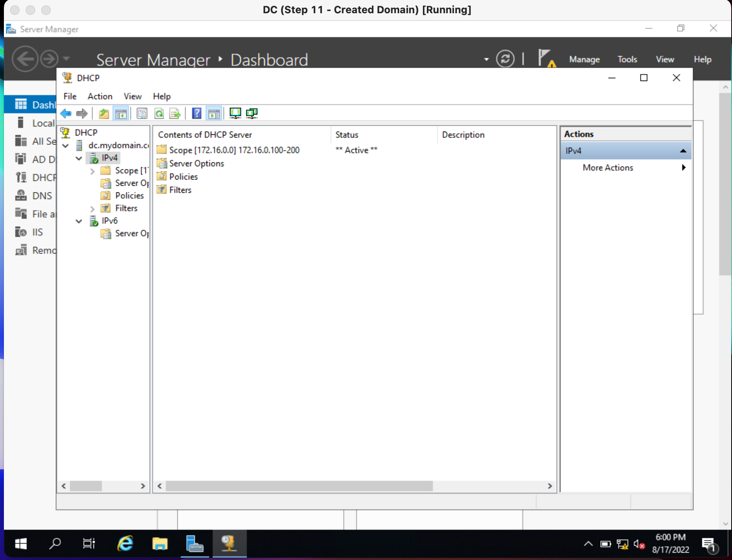Click Server Manager back navigation button
Image resolution: width=732 pixels, height=560 pixels.
(x=25, y=59)
